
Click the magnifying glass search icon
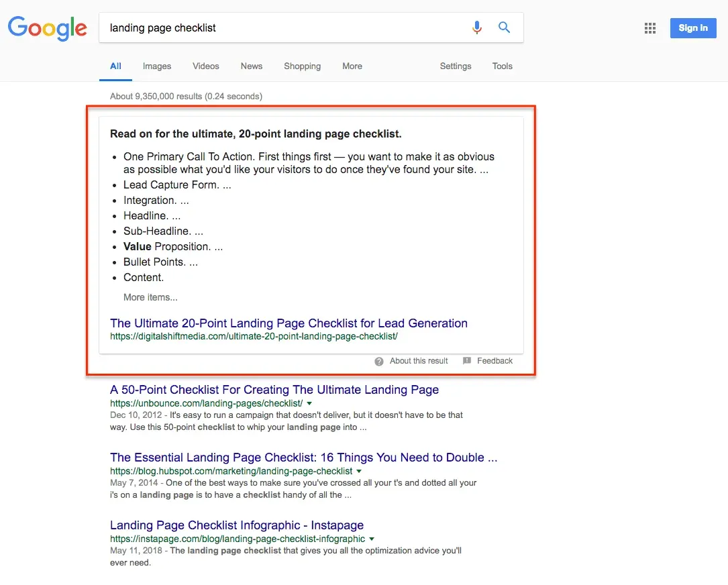(504, 28)
